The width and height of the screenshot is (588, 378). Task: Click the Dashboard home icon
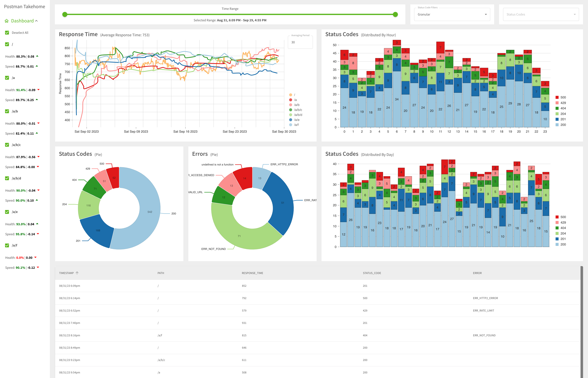[x=7, y=21]
